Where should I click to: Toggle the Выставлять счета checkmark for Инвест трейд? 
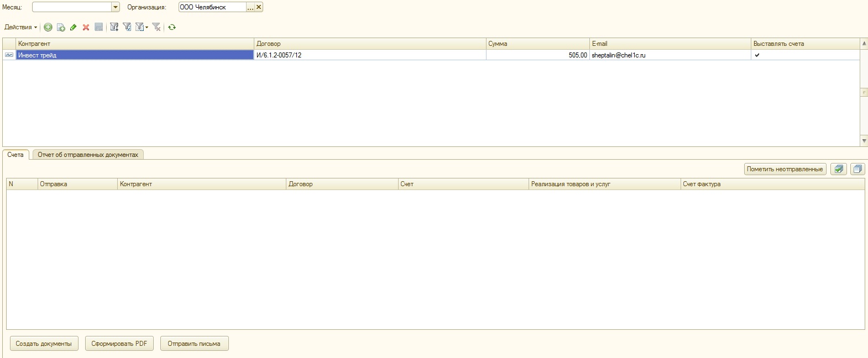757,55
